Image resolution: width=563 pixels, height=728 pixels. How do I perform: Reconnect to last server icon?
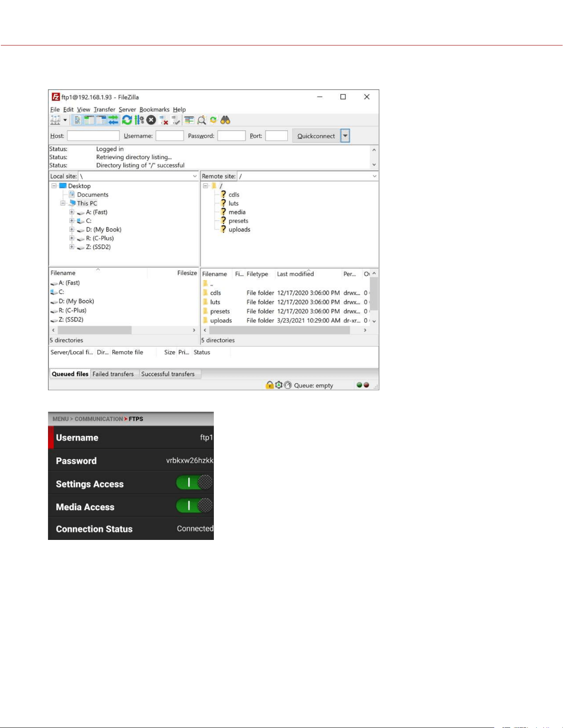tap(176, 120)
